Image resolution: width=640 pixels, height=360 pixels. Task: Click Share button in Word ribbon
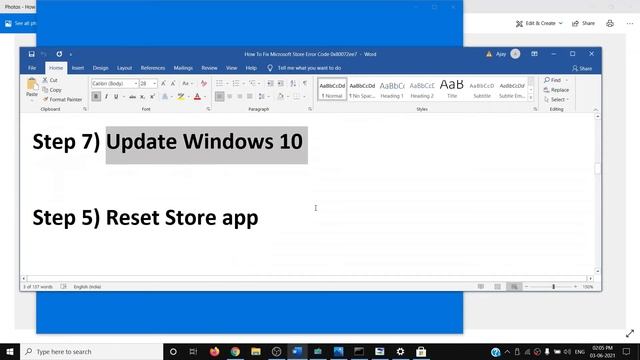click(582, 68)
